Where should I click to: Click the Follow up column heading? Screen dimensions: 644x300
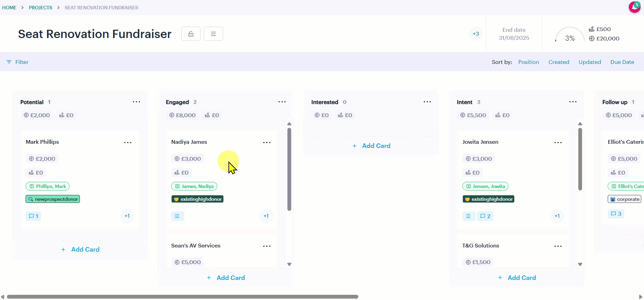coord(615,102)
